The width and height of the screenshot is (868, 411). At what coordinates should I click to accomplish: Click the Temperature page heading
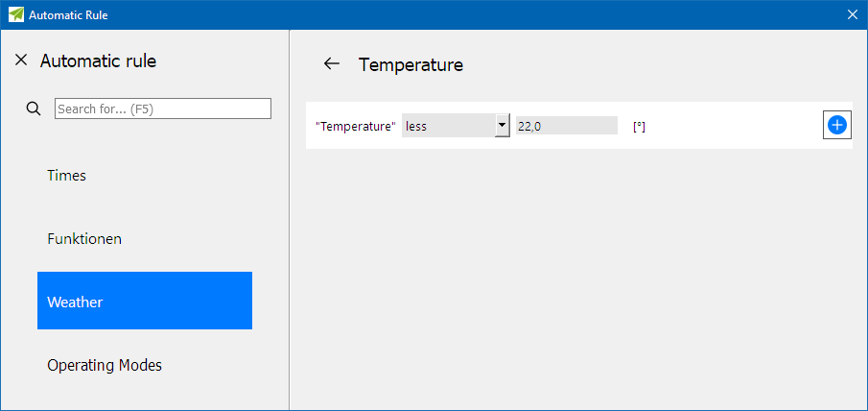[x=411, y=64]
